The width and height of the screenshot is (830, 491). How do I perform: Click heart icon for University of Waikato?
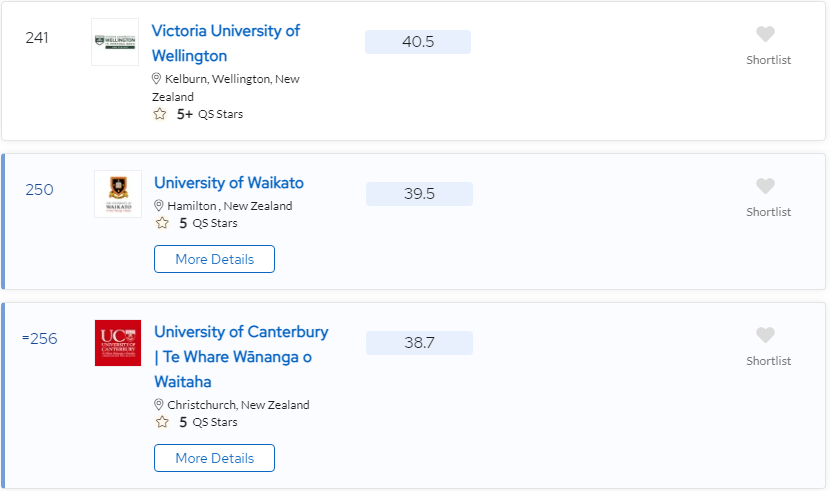click(x=765, y=186)
